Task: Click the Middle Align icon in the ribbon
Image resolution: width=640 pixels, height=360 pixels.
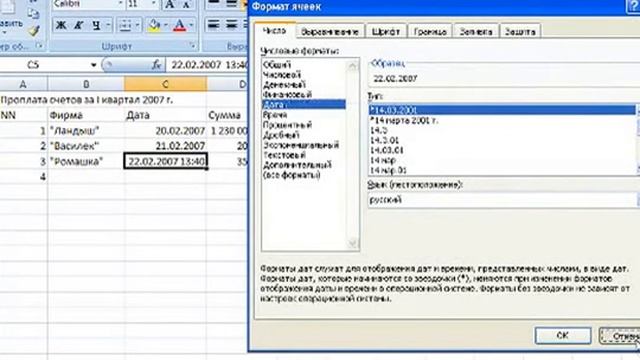Action: click(x=231, y=4)
